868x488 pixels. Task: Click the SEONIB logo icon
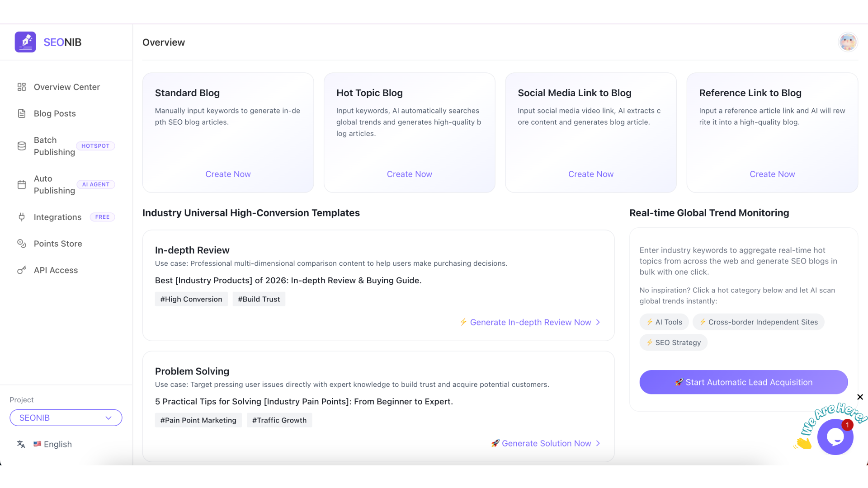tap(25, 42)
